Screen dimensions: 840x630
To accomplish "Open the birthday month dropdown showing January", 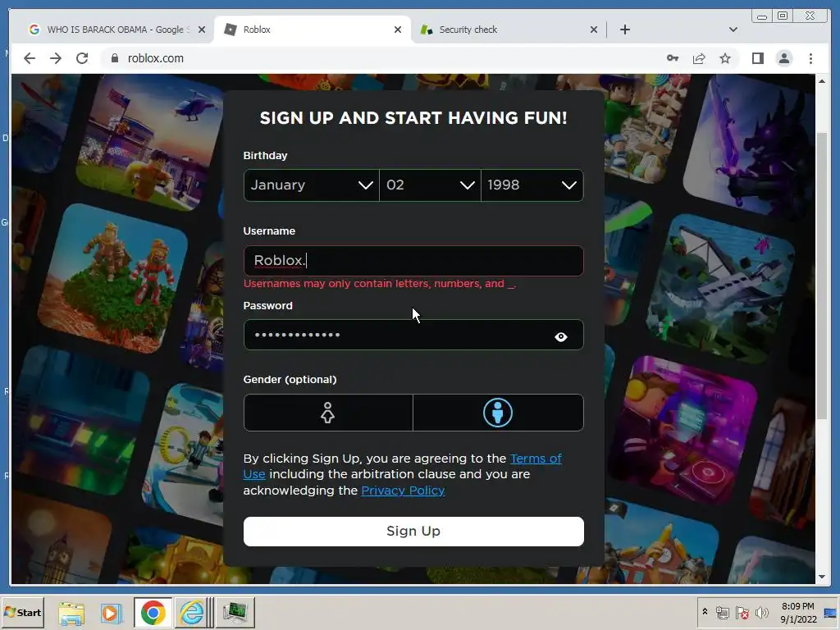I will point(311,185).
